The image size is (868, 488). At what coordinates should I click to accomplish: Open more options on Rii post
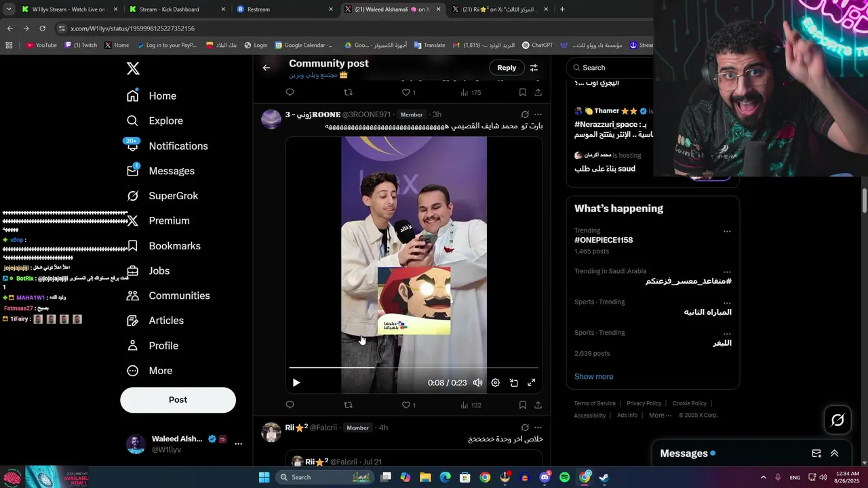[x=538, y=428]
